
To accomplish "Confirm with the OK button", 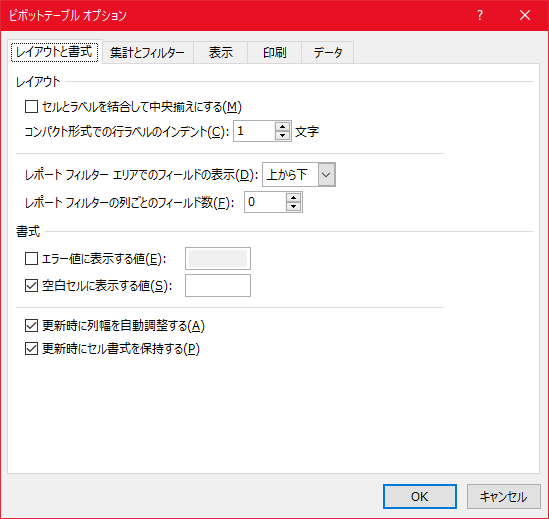I will pos(419,496).
